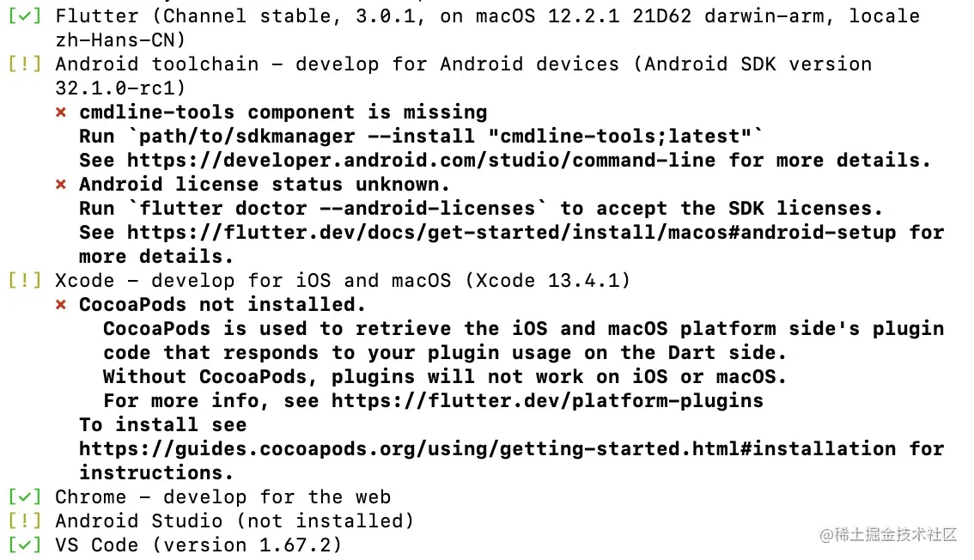Click the flutter doctor --android-licenses command
Viewport: 974px width, 560px height.
coord(338,209)
